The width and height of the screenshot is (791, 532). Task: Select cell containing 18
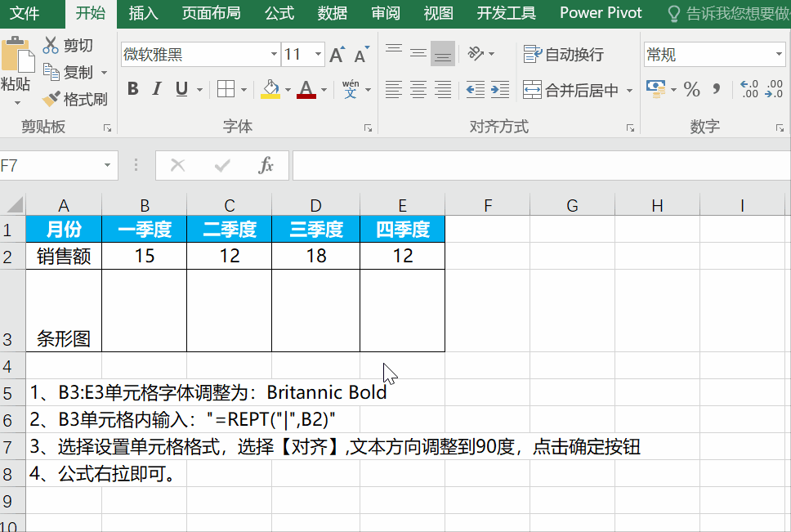click(x=315, y=256)
